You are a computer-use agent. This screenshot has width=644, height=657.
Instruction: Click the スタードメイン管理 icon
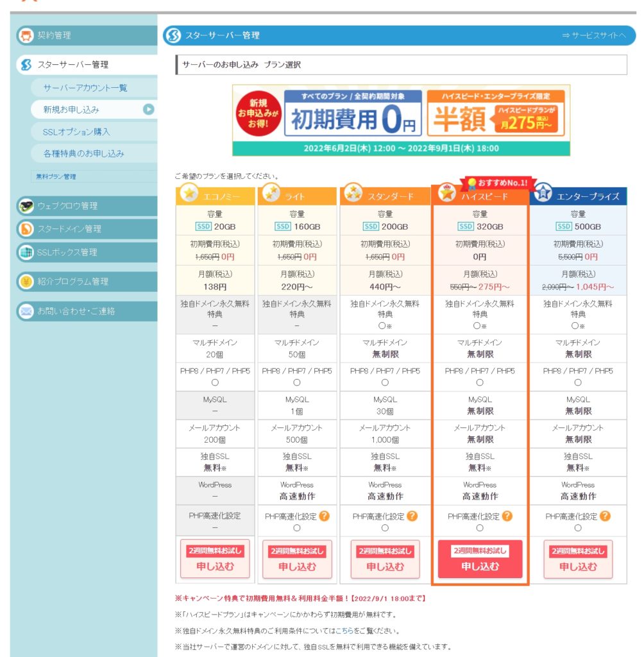(x=26, y=229)
